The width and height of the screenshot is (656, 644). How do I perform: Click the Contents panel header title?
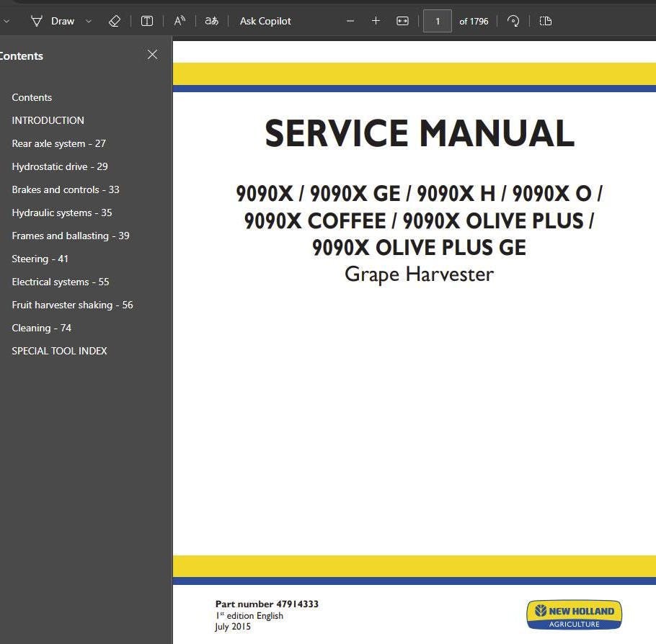click(21, 56)
